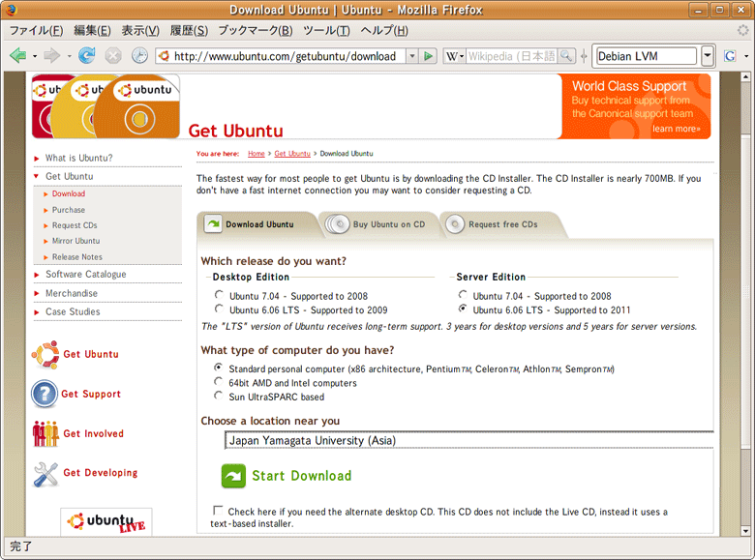This screenshot has width=755, height=560.
Task: Click learn more in support banner
Action: click(676, 129)
